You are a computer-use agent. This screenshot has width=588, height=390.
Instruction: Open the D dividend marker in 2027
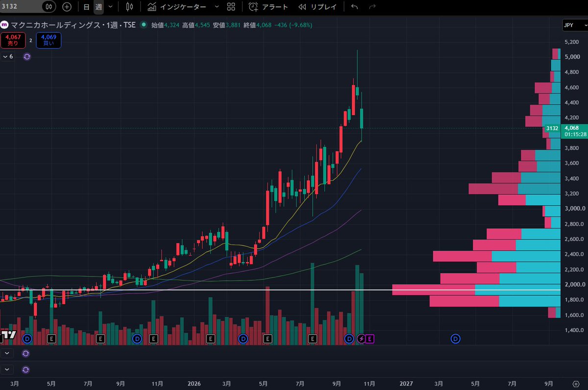click(456, 338)
